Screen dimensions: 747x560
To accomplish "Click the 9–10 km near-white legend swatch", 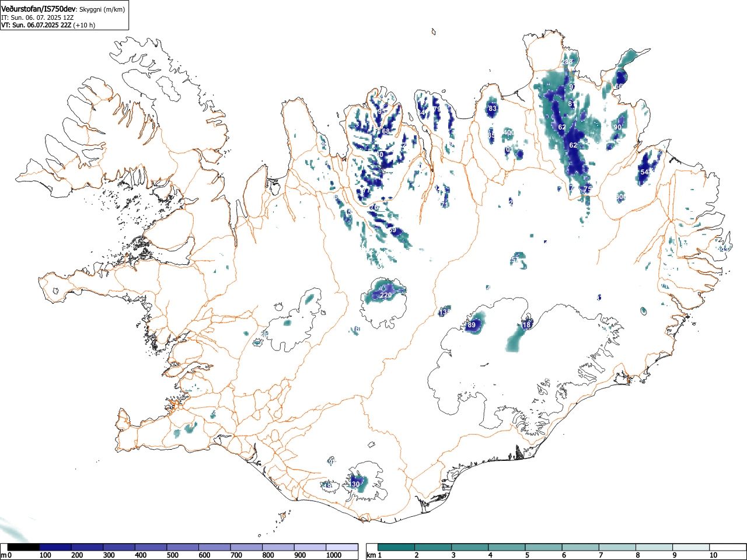I will pyautogui.click(x=690, y=547).
